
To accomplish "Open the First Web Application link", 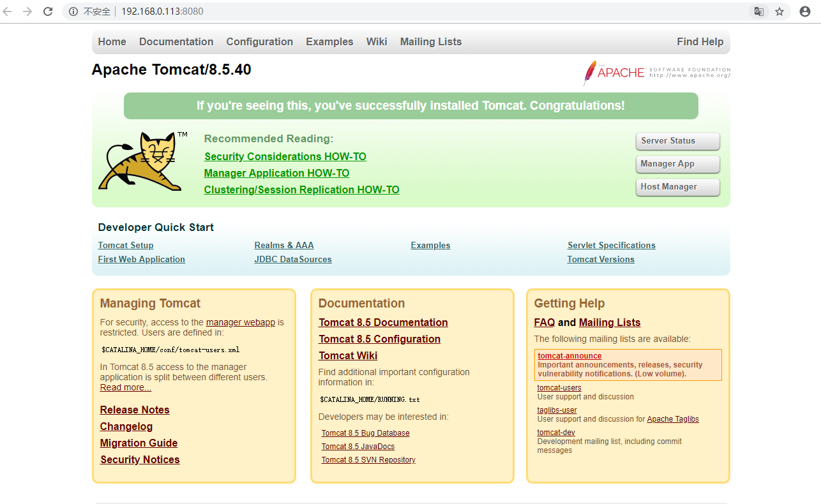I will (142, 260).
